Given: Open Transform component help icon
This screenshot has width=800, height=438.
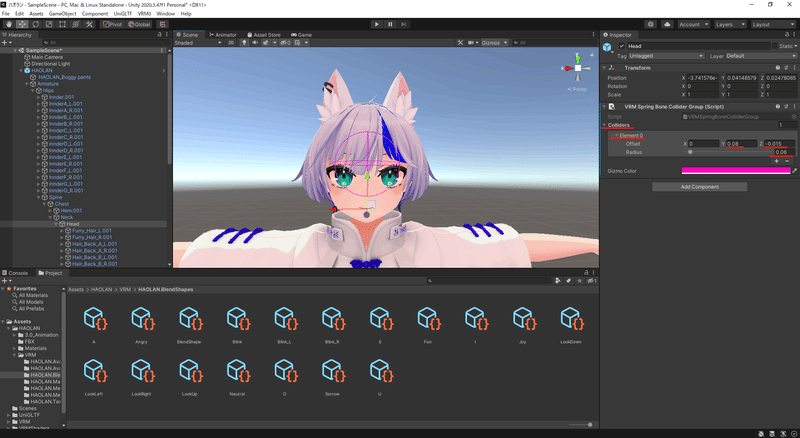Looking at the screenshot, I should click(778, 67).
